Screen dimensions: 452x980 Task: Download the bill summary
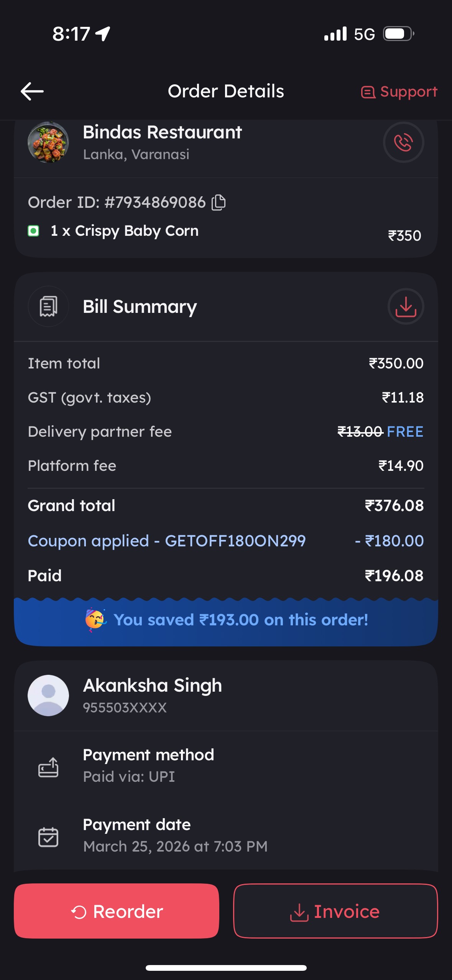tap(406, 307)
